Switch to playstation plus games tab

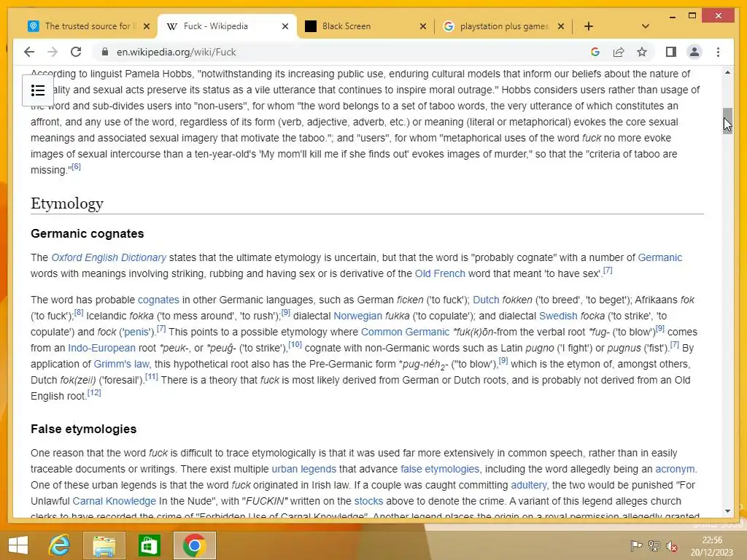[503, 26]
